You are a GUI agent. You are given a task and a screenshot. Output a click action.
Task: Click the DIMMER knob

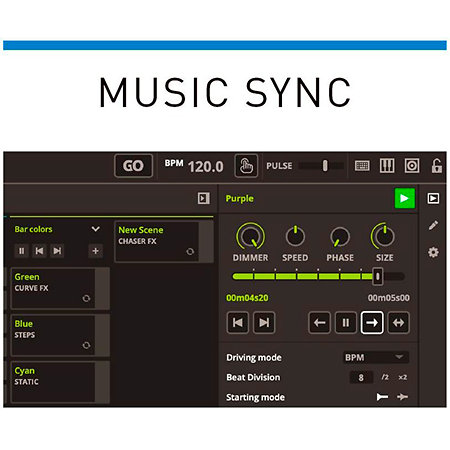click(x=251, y=236)
